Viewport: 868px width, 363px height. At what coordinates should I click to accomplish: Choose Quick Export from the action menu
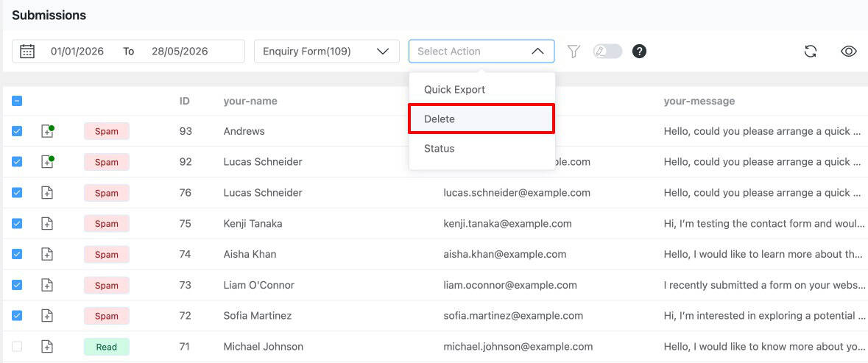[x=481, y=90]
